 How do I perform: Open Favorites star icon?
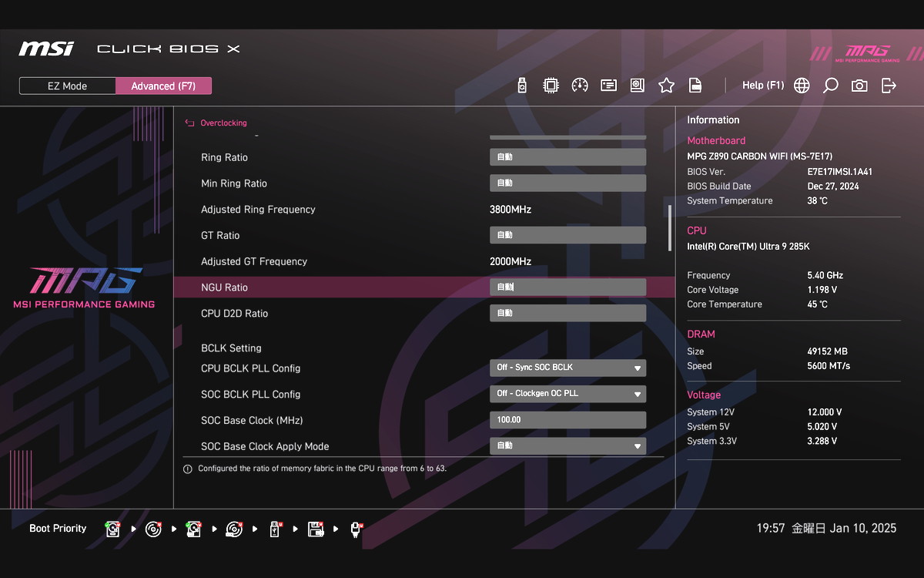(667, 86)
